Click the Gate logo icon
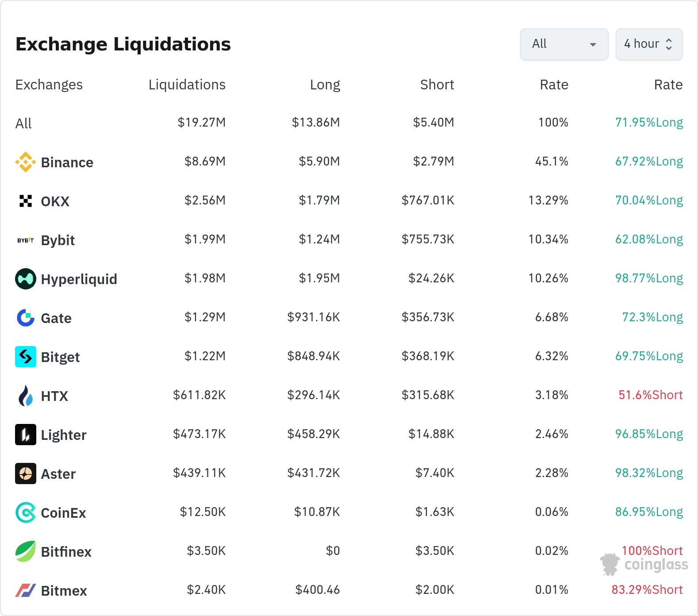 tap(26, 318)
